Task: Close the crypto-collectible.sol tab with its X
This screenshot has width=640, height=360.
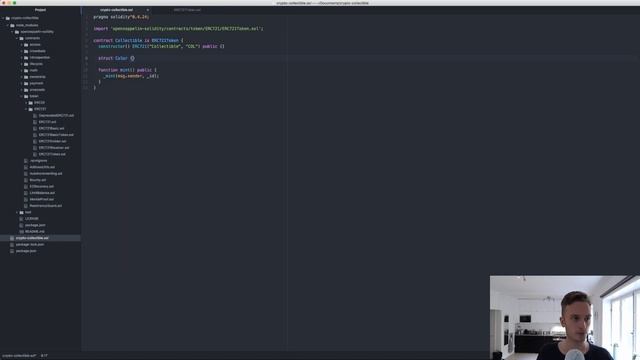Action: tap(148, 10)
